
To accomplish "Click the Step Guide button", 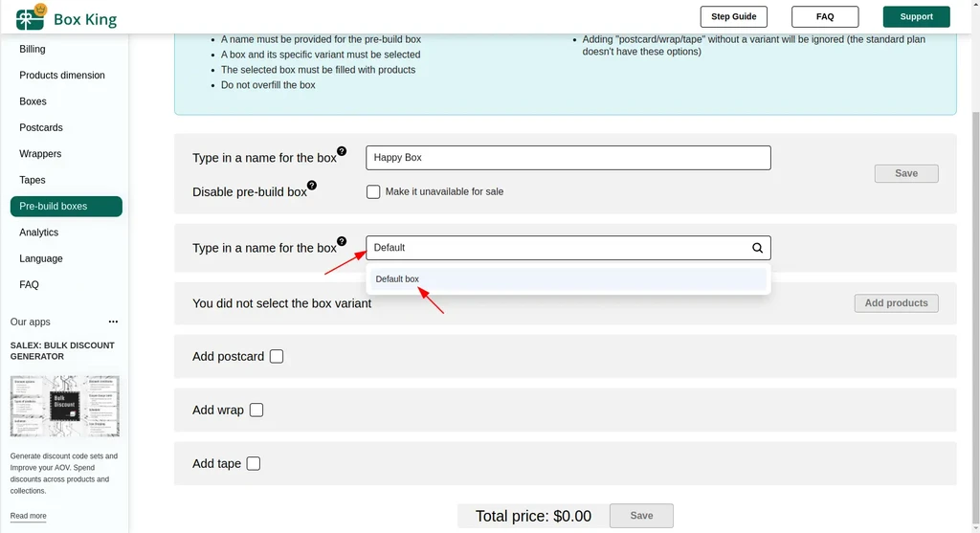I will 734,17.
